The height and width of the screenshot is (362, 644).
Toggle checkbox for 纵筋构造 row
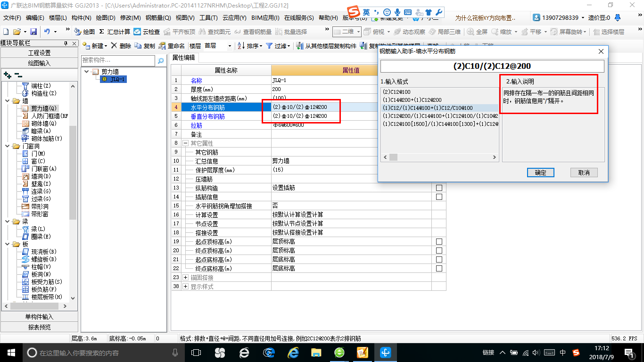(439, 188)
